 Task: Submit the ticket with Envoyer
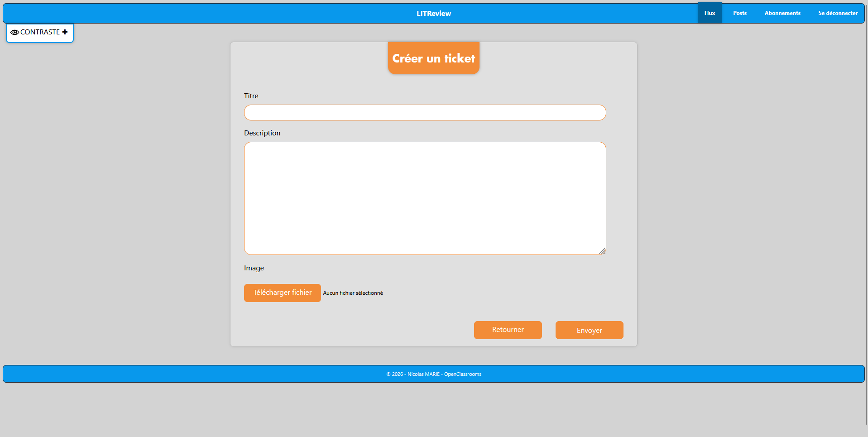589,330
